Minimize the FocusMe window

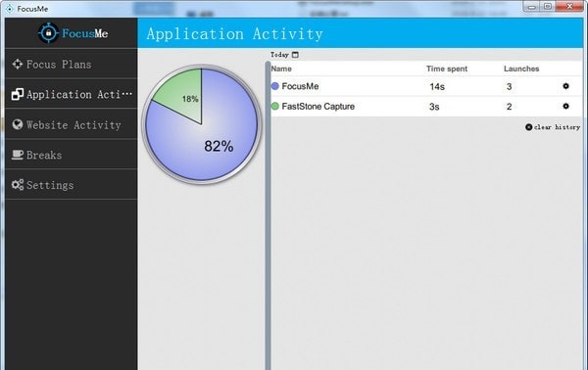532,7
